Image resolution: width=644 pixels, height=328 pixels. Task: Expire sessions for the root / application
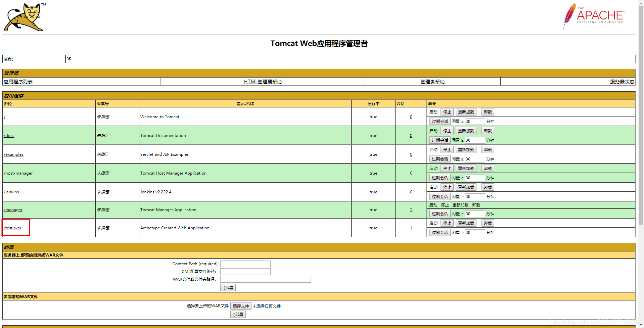pyautogui.click(x=440, y=122)
